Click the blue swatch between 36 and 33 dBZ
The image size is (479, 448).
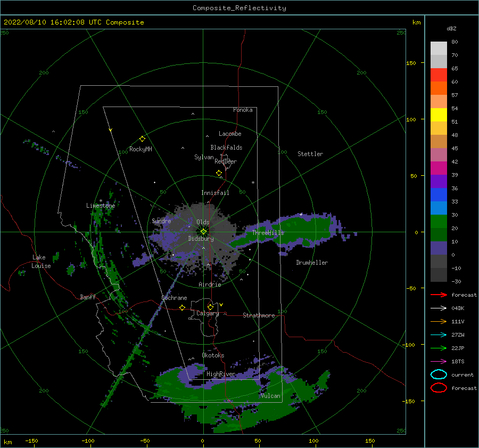click(x=439, y=194)
